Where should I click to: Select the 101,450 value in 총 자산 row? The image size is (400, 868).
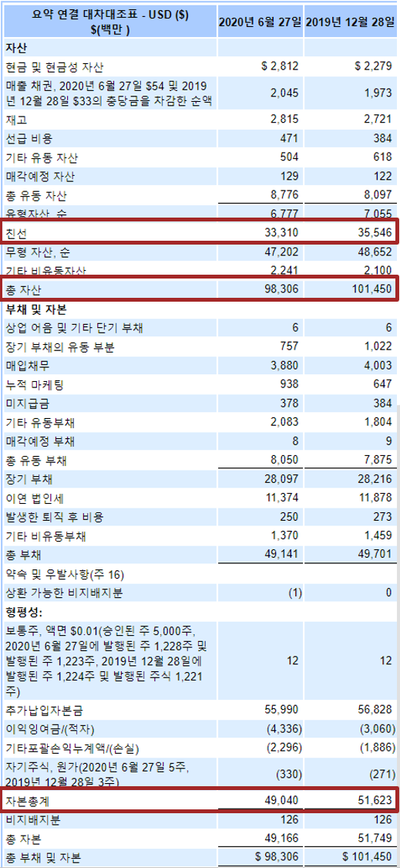[x=373, y=289]
